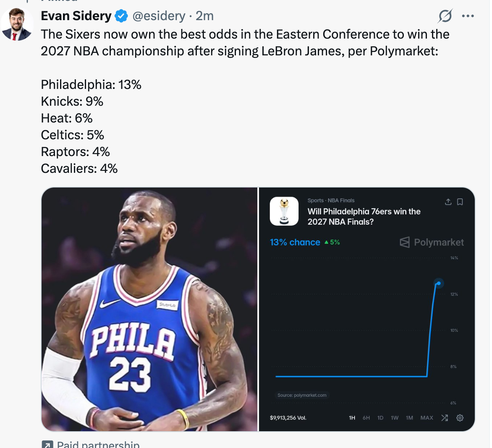Select the 1M time range
Viewport: 492px width, 448px height.
[x=409, y=418]
